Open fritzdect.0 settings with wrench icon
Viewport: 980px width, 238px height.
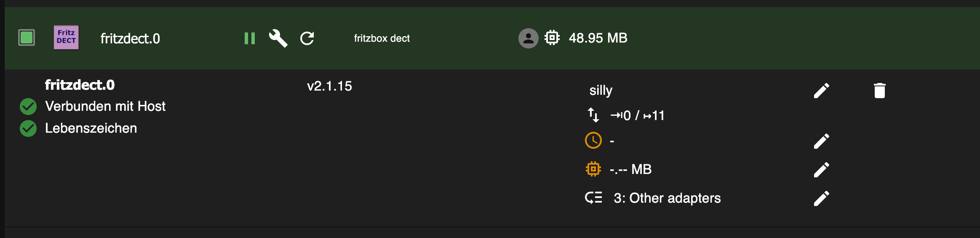(278, 38)
